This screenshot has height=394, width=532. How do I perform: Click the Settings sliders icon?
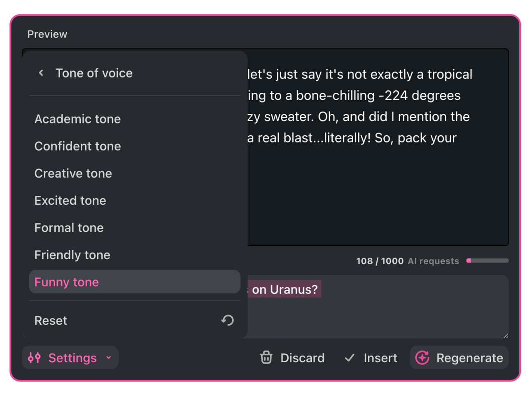click(34, 358)
